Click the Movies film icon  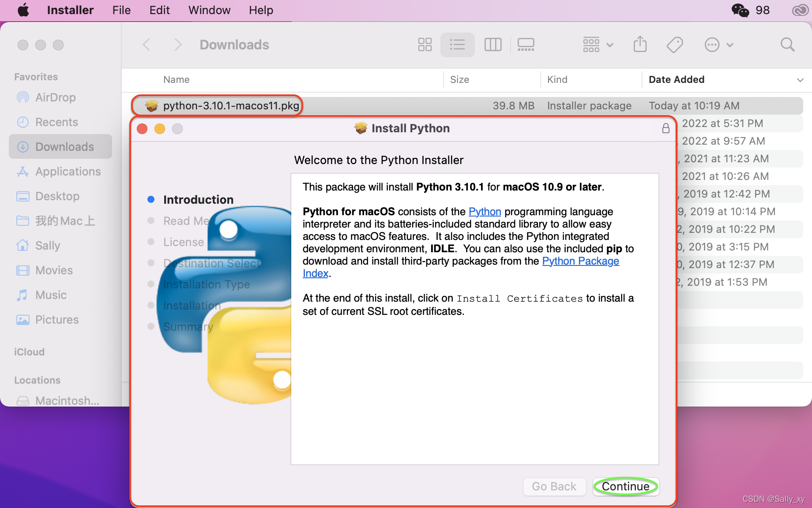point(23,270)
